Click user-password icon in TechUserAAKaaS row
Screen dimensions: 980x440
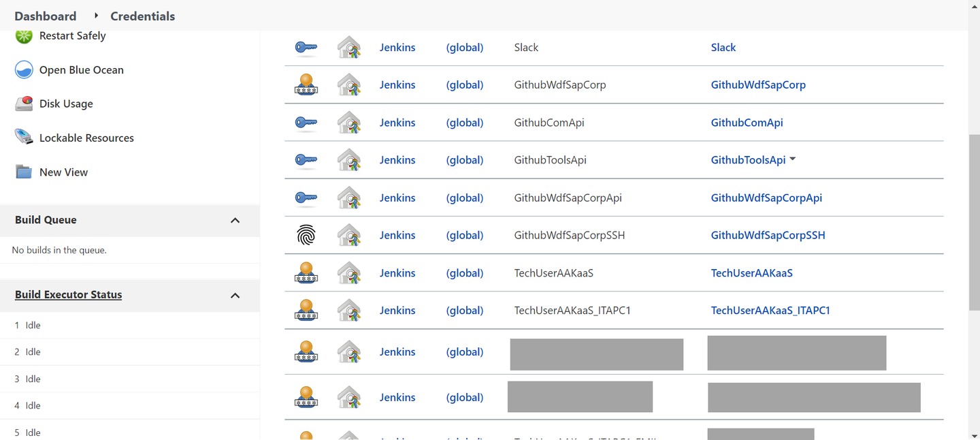(x=306, y=272)
